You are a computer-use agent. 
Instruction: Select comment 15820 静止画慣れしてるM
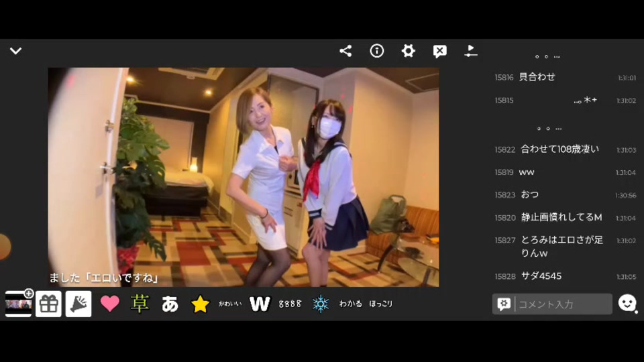(565, 217)
